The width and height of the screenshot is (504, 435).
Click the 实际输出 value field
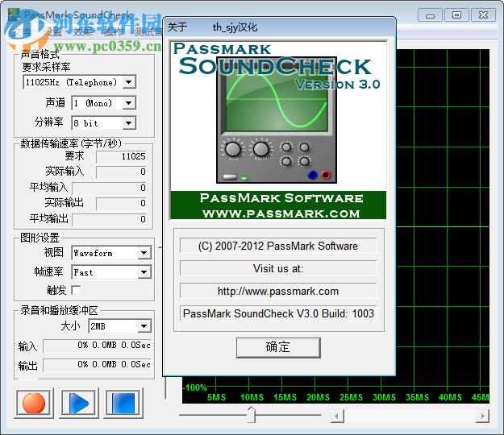(121, 204)
